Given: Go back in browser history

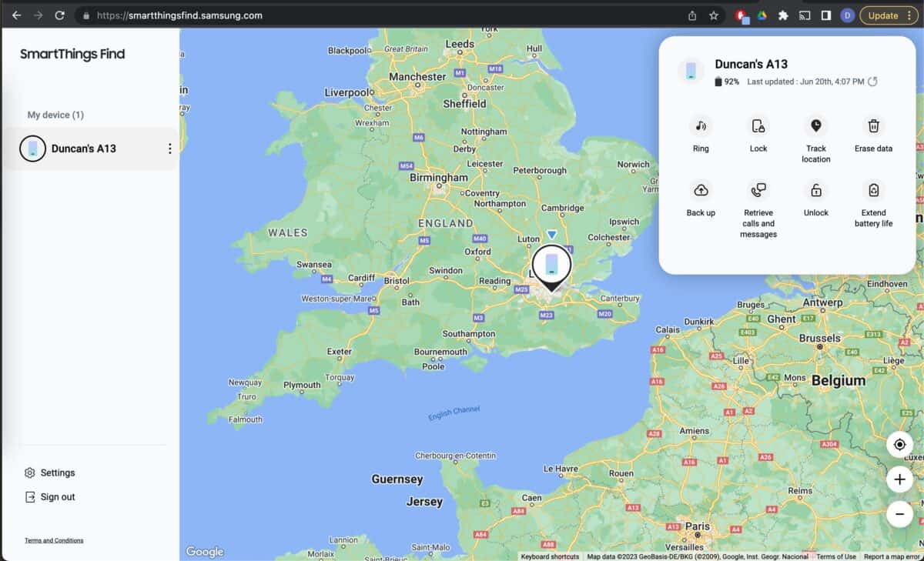Looking at the screenshot, I should click(16, 15).
